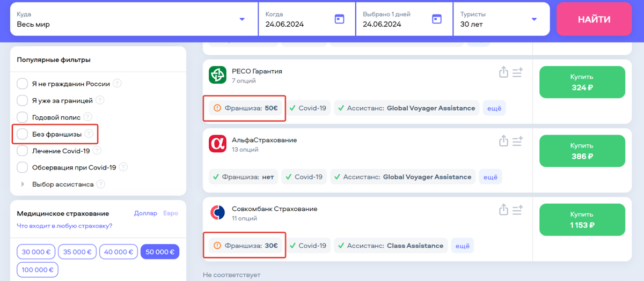This screenshot has width=644, height=281.
Task: Add РЕСО Гарантия to comparison list
Action: (517, 72)
